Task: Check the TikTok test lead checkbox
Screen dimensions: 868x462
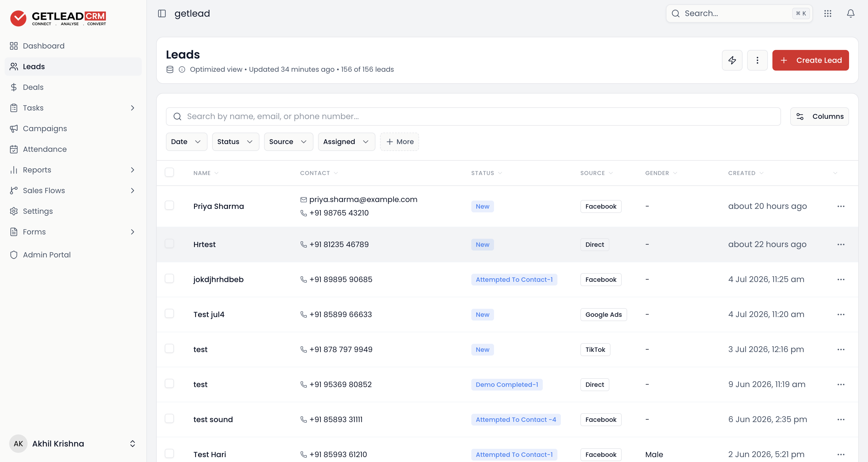Action: point(169,348)
